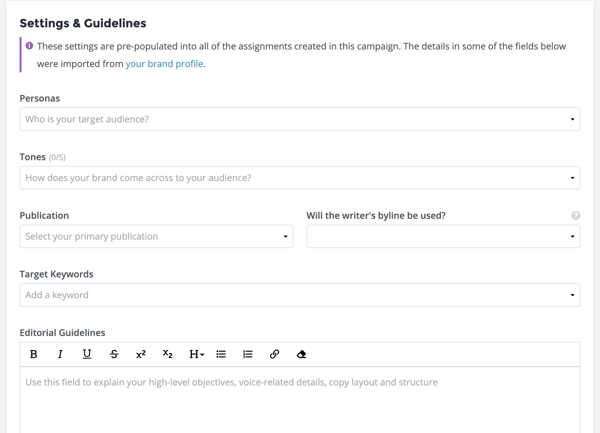Expand the Personas dropdown arrow
This screenshot has width=600, height=433.
572,119
